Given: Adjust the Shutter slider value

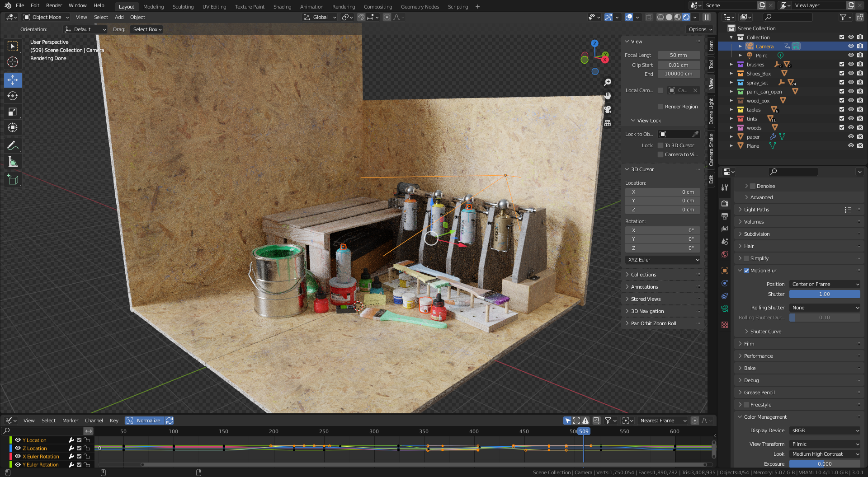Looking at the screenshot, I should pos(825,294).
